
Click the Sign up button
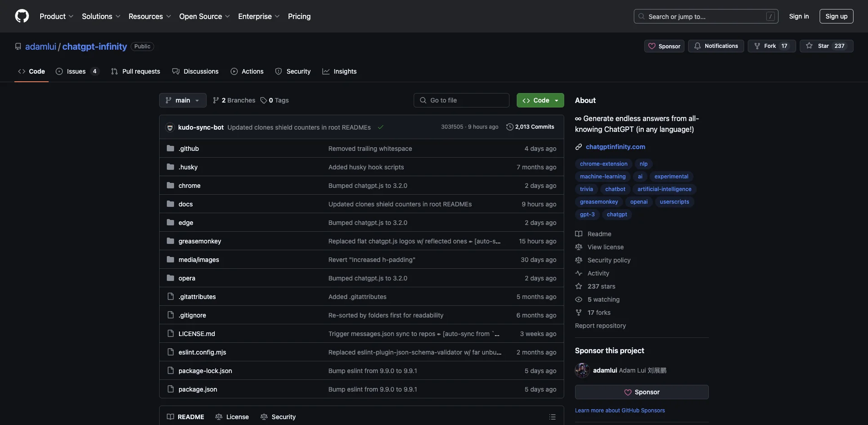point(836,16)
